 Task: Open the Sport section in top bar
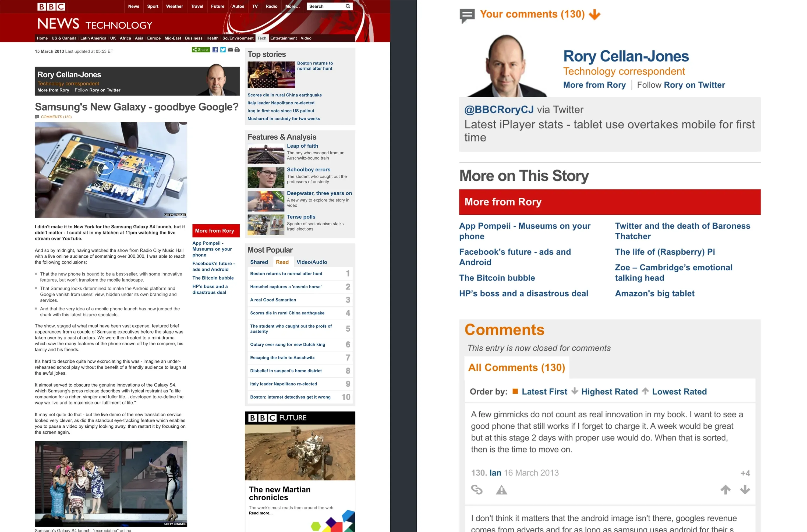[x=153, y=6]
